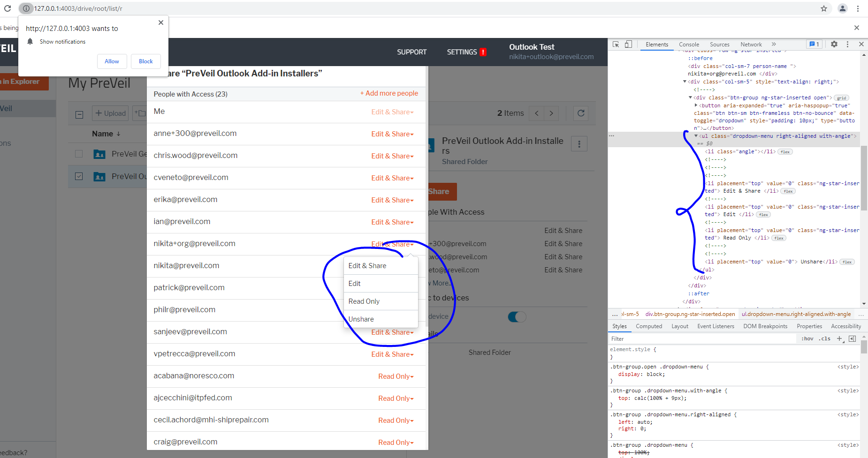The height and width of the screenshot is (458, 868).
Task: Click Allow on the notifications prompt
Action: [x=112, y=61]
